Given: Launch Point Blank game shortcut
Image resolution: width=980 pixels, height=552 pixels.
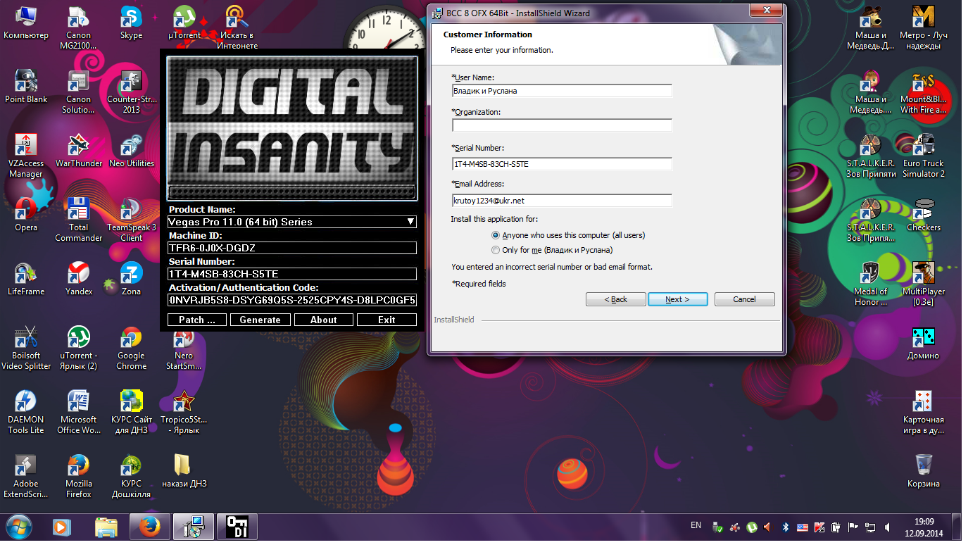Looking at the screenshot, I should 26,87.
